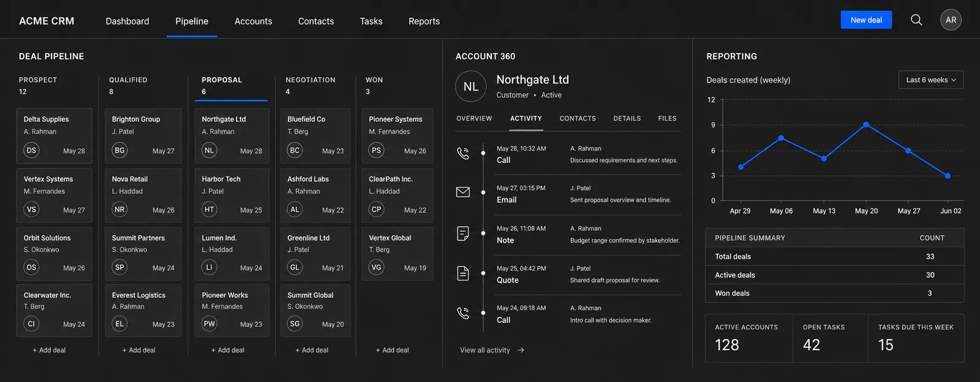The width and height of the screenshot is (980, 382).
Task: Click the Jun 02 chart data point
Action: click(x=948, y=176)
